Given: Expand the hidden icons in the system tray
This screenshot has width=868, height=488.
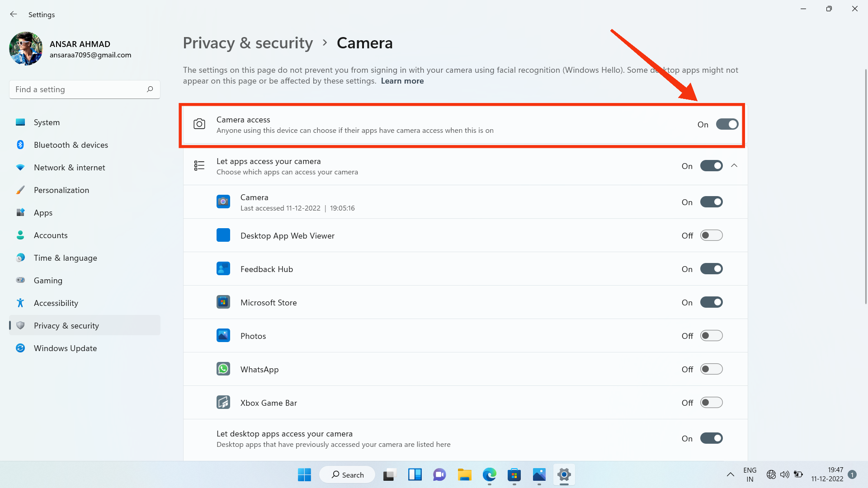Looking at the screenshot, I should click(x=730, y=475).
